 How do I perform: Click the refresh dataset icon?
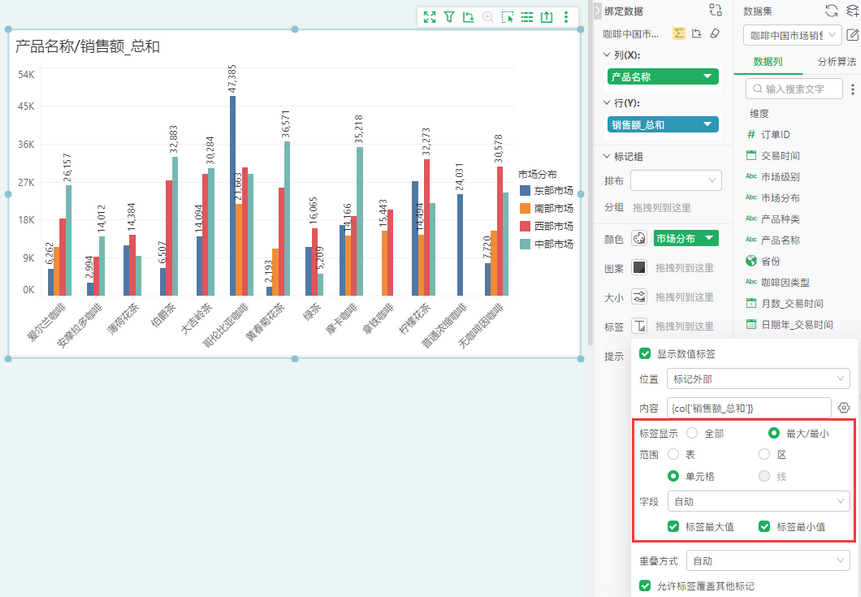coord(831,10)
